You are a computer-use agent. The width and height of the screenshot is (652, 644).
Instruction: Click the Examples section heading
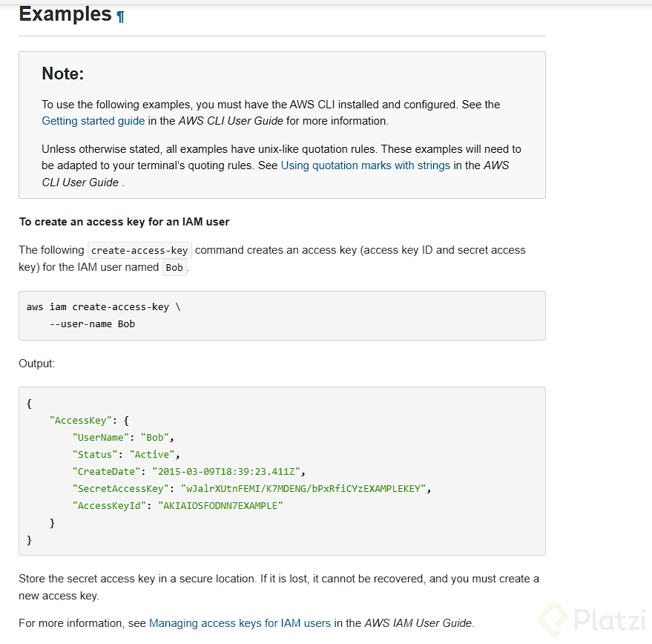coord(65,14)
